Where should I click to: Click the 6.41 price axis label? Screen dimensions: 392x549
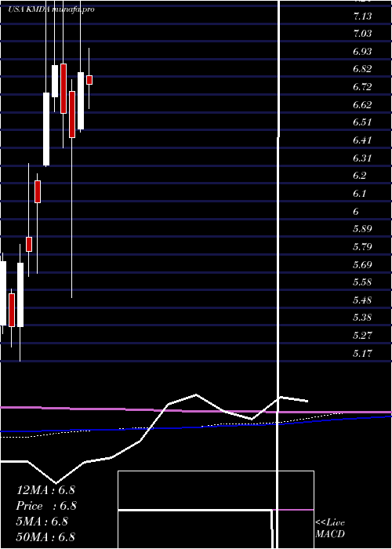click(x=362, y=140)
